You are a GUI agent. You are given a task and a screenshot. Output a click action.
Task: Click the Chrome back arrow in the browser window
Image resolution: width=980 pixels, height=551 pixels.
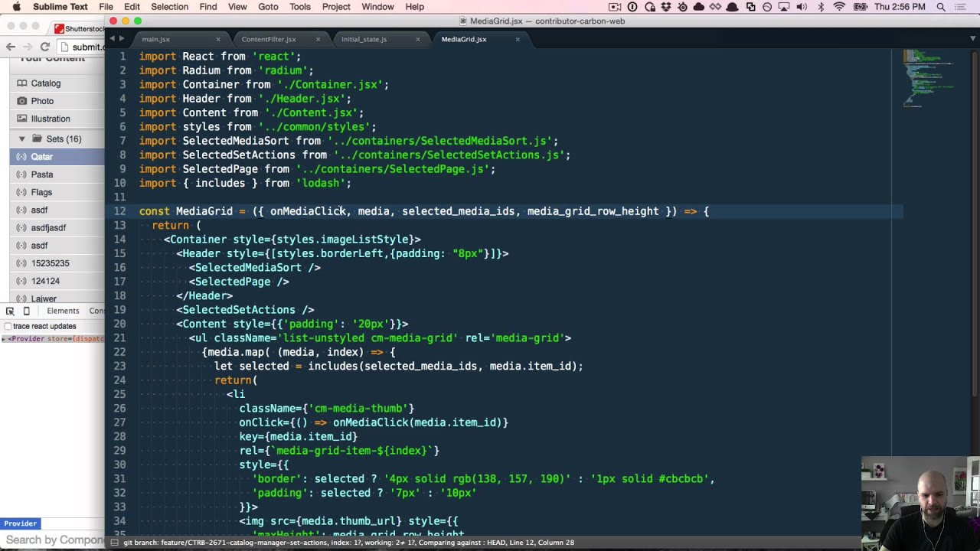[x=11, y=47]
